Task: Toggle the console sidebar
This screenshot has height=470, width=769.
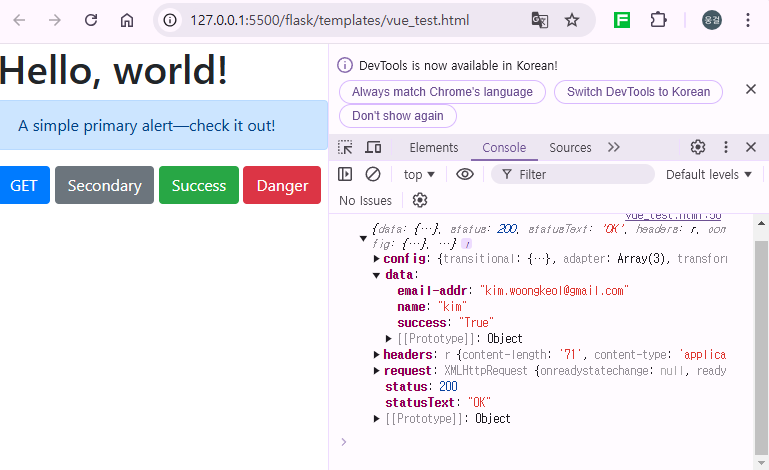Action: tap(345, 174)
